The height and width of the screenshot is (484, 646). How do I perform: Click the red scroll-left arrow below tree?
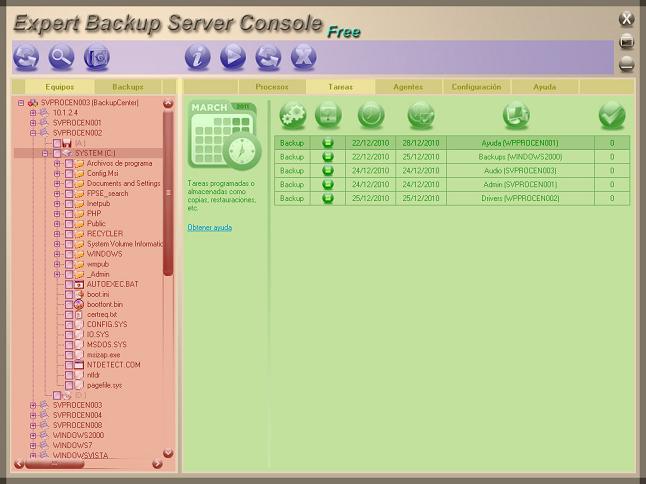[x=19, y=464]
